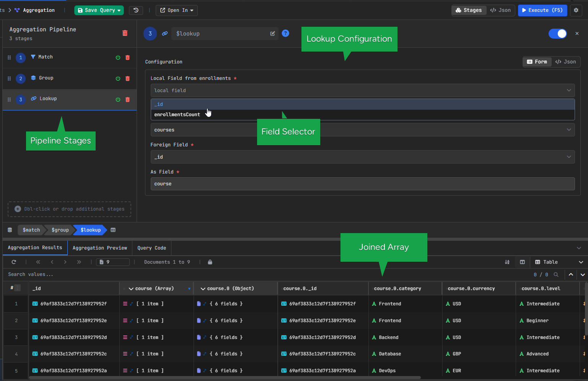Disable the $lookup stage with the blue switch
Viewport: 588px width, 381px height.
coord(557,34)
